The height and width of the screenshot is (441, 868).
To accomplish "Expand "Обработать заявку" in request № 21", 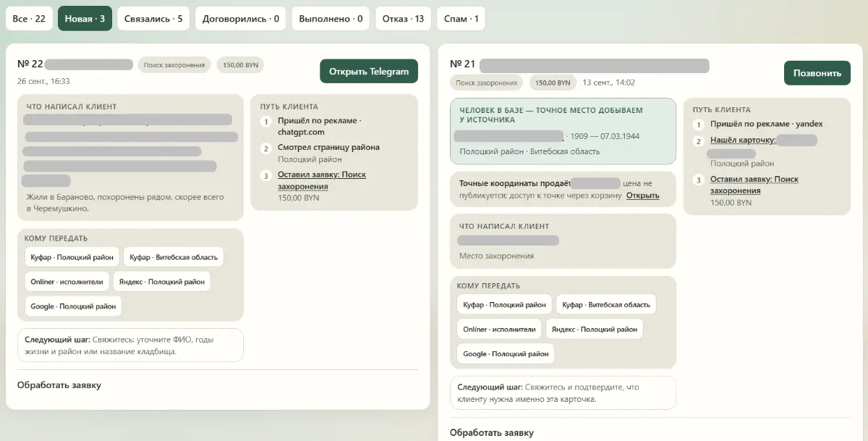I will coord(492,433).
